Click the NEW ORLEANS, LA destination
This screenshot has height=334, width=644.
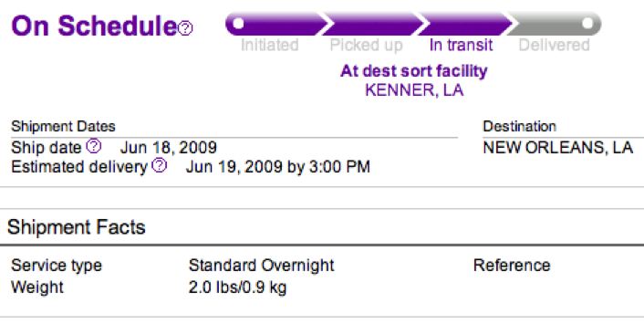(557, 148)
